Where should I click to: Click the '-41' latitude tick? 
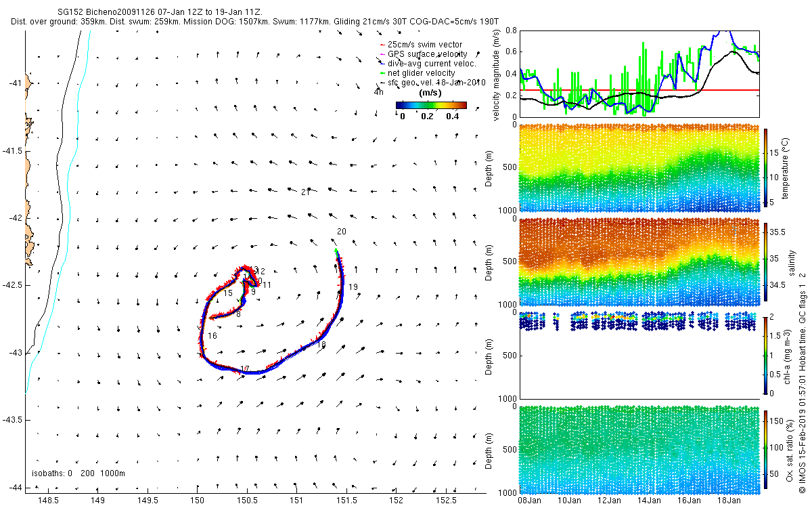coord(15,83)
